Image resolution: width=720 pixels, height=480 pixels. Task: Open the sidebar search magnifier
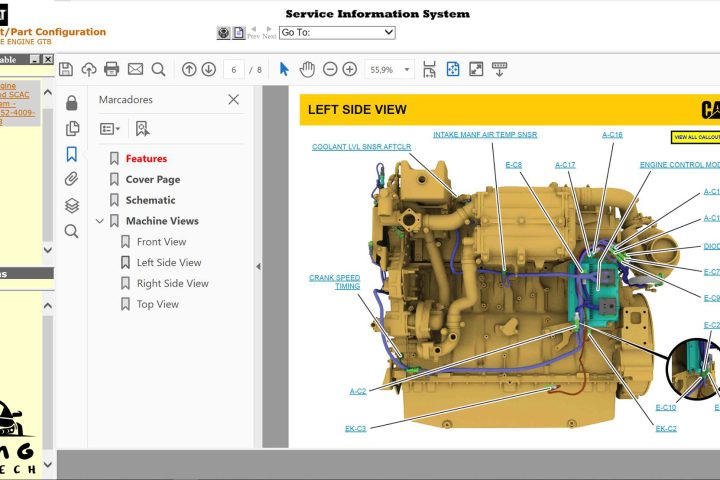point(72,231)
